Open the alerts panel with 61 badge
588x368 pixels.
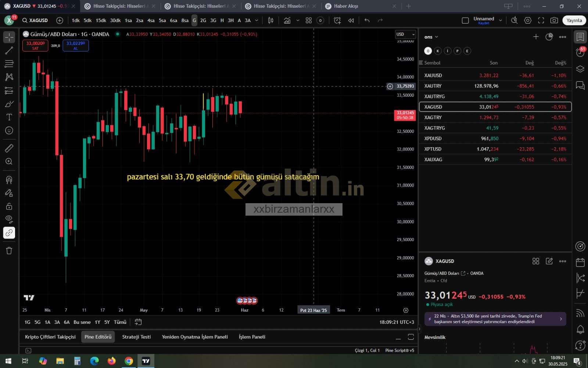tap(580, 53)
